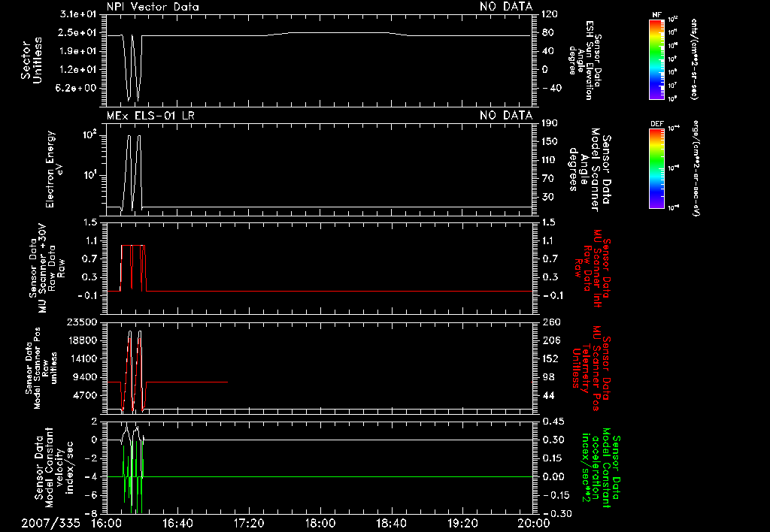Click the 16:40 time tick label
The width and height of the screenshot is (770, 532).
pyautogui.click(x=177, y=523)
